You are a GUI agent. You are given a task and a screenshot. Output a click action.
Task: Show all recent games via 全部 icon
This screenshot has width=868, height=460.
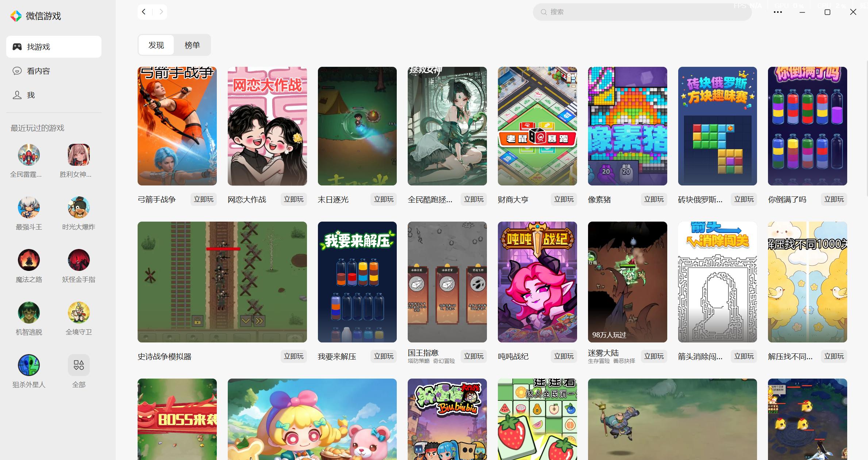click(78, 365)
